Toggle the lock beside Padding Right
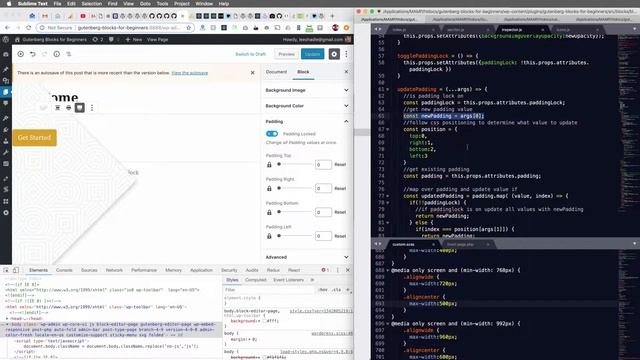Screen dimensions: 640x360 [269, 189]
